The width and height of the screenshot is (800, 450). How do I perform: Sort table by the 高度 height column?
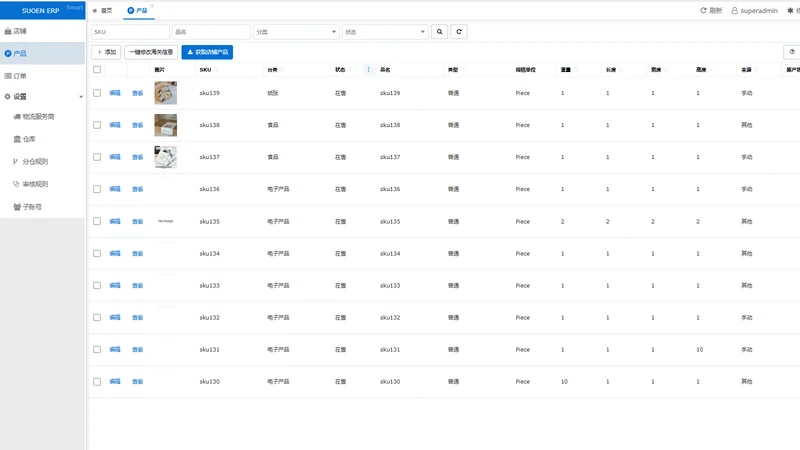[x=710, y=69]
